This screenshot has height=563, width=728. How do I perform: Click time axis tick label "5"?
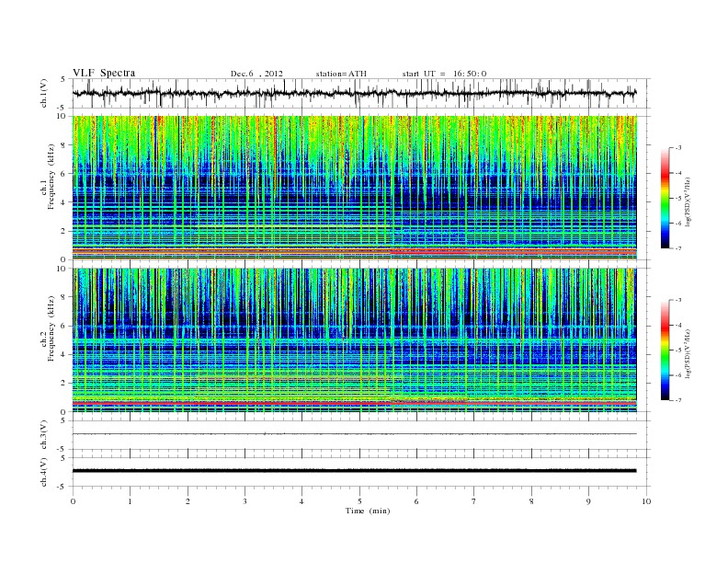[x=359, y=501]
